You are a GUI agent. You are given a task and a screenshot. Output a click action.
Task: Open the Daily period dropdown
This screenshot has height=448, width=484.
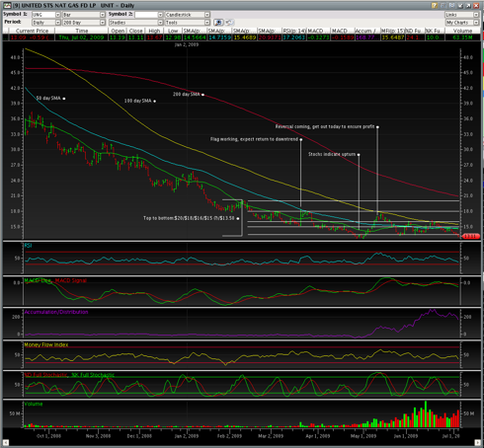point(46,23)
